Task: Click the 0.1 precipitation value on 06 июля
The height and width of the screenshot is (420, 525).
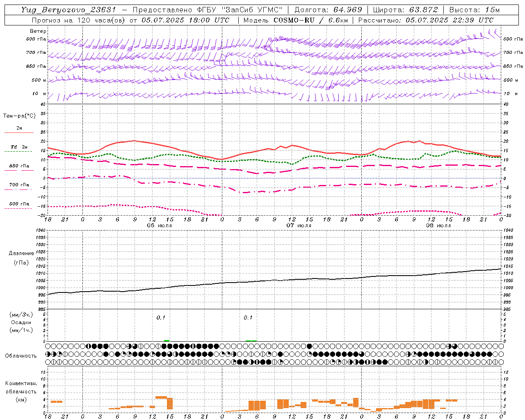Action: click(161, 317)
